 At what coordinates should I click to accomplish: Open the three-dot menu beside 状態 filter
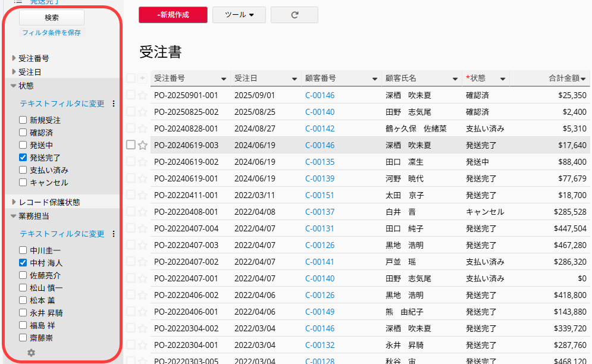click(x=114, y=103)
